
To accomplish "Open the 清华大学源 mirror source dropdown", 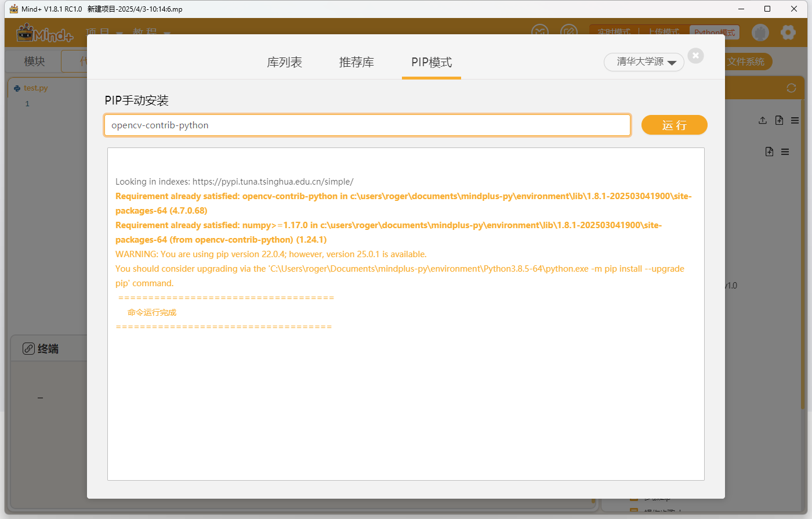I will 644,62.
